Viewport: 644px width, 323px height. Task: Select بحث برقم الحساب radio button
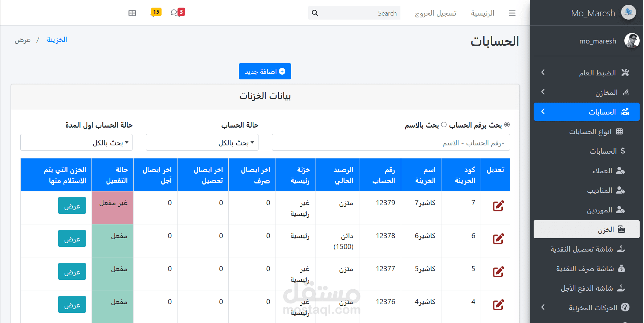pos(507,125)
